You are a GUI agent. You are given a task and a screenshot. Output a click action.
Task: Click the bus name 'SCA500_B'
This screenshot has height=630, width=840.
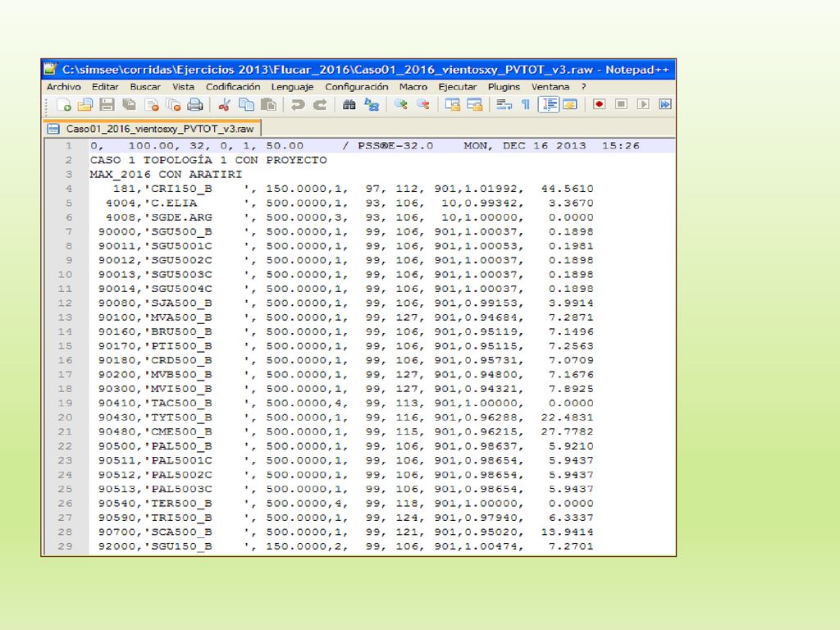click(x=181, y=532)
